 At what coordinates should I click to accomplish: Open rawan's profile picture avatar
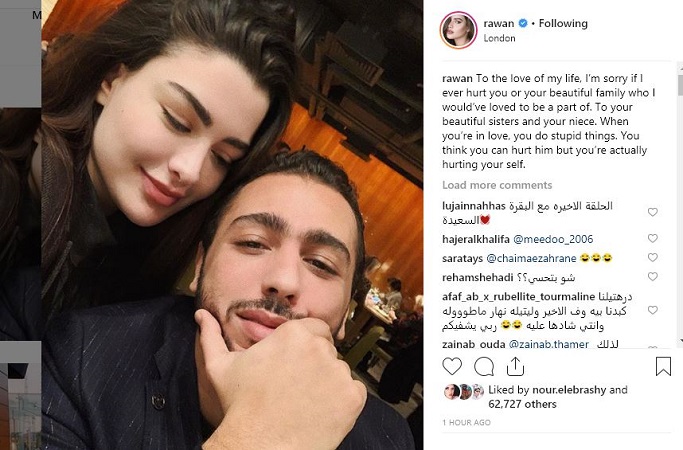458,30
